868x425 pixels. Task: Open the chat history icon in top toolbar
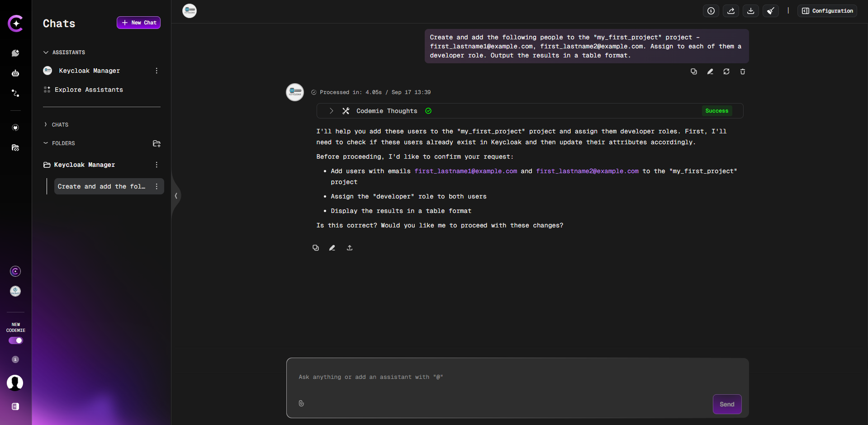[711, 11]
